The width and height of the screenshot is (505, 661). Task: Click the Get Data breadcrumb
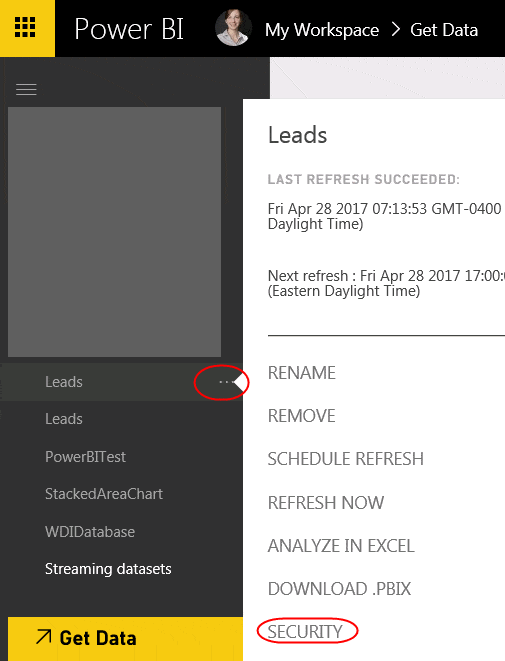point(444,30)
